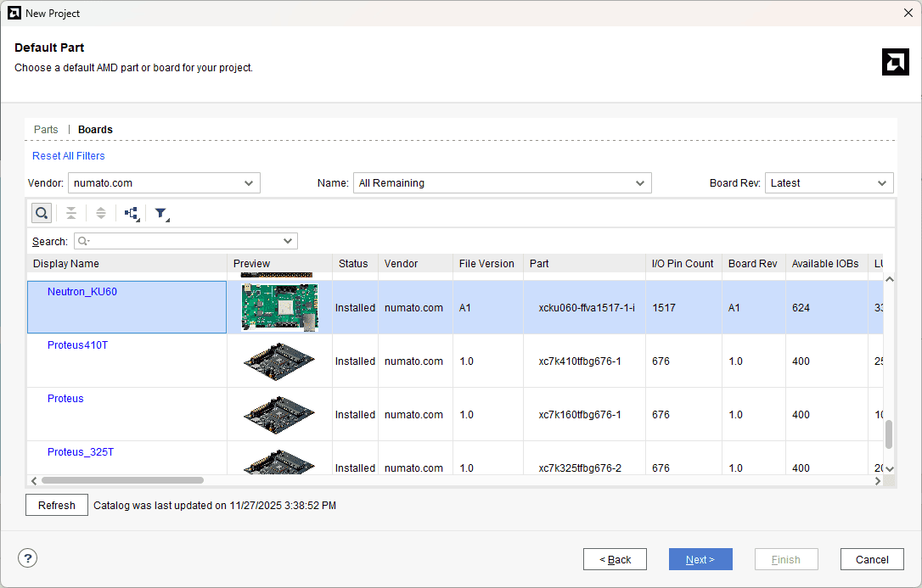922x588 pixels.
Task: Open the filter funnel icon menu
Action: (160, 214)
